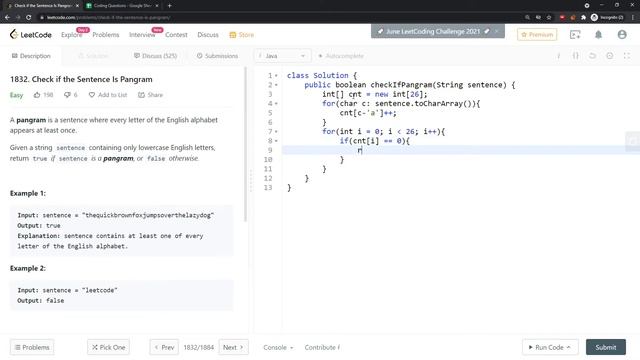Open the Discuss nav item
Image resolution: width=640 pixels, height=360 pixels.
pos(208,35)
